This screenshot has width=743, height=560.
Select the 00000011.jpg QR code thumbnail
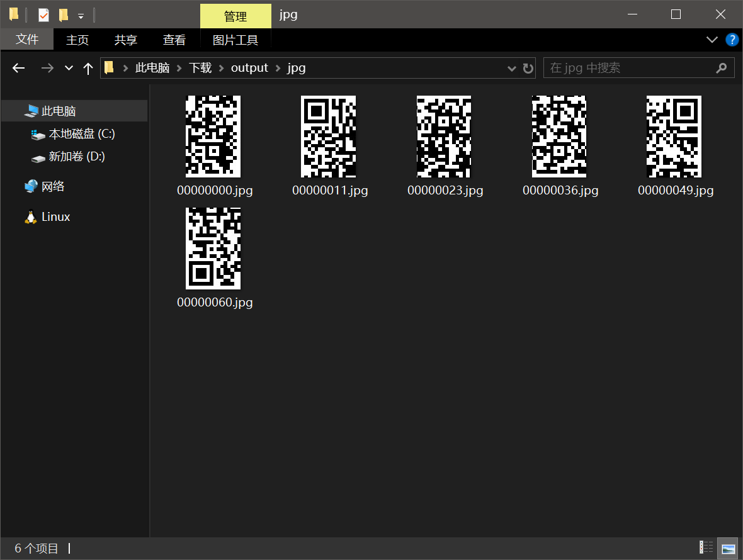329,137
